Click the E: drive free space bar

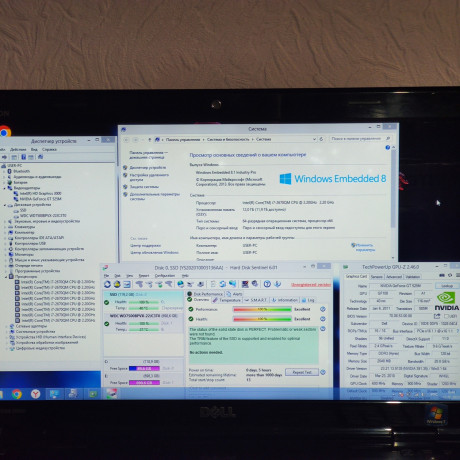[144, 383]
